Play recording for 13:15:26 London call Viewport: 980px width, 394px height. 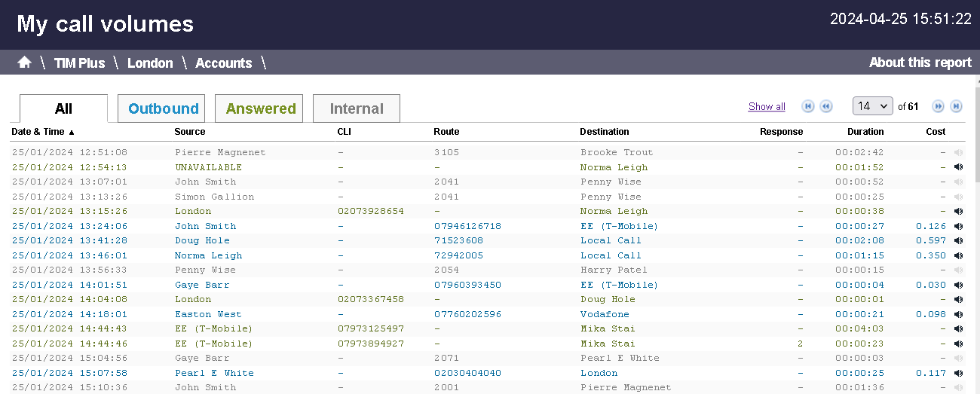coord(958,211)
